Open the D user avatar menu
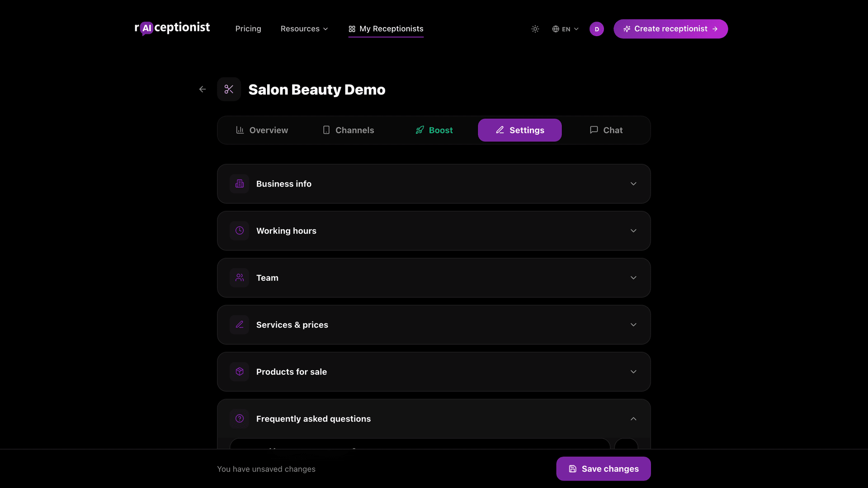 coord(597,29)
